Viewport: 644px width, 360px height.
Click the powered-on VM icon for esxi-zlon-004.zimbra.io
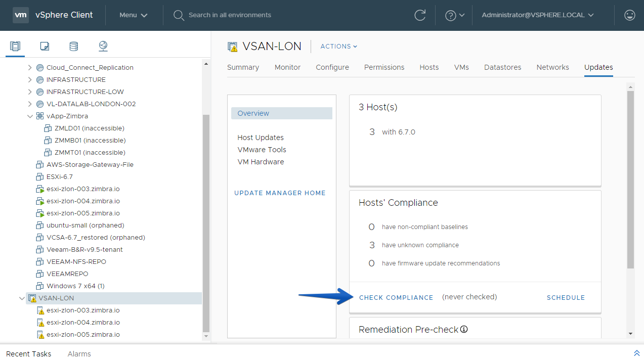click(x=40, y=201)
